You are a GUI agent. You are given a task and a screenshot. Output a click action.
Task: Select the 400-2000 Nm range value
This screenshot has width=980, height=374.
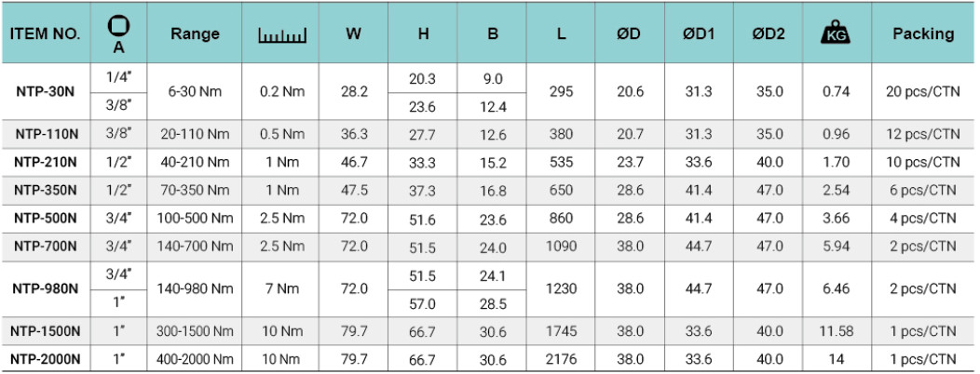[x=196, y=359]
